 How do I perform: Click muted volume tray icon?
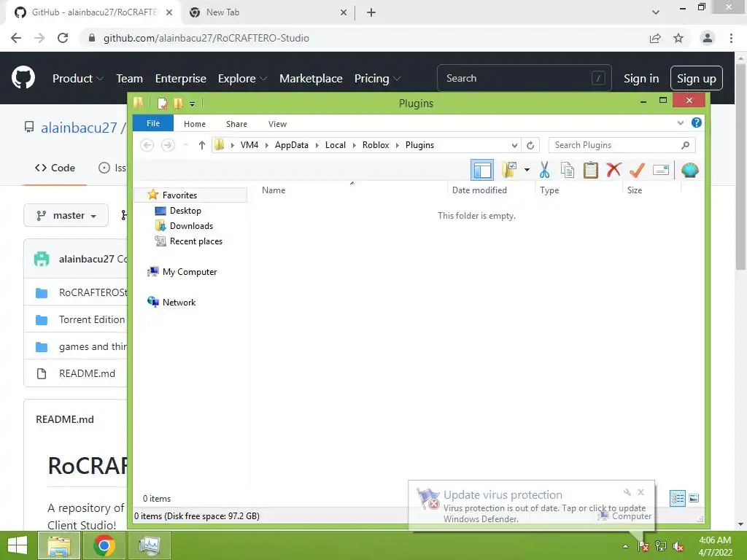[x=678, y=546]
